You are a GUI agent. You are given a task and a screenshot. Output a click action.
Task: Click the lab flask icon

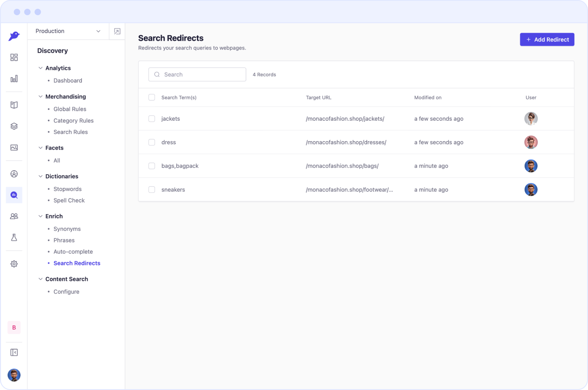[x=14, y=237]
